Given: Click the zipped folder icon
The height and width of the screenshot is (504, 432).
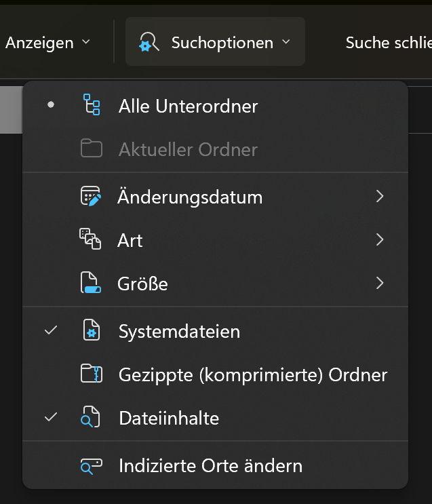Looking at the screenshot, I should (x=91, y=374).
